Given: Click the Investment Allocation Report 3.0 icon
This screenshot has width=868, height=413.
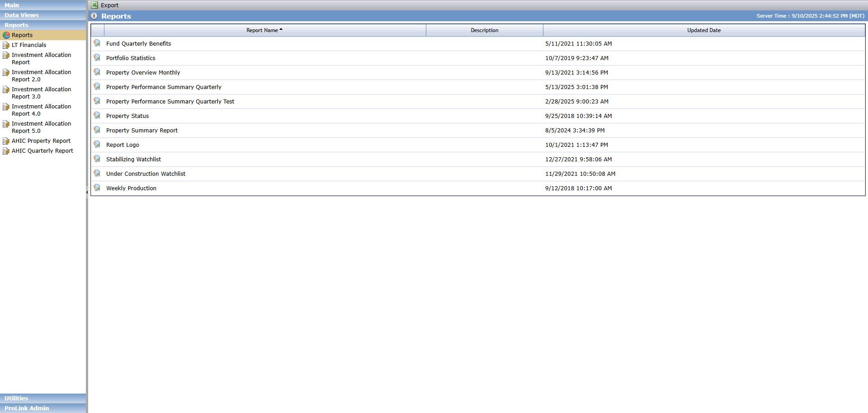Looking at the screenshot, I should click(6, 89).
